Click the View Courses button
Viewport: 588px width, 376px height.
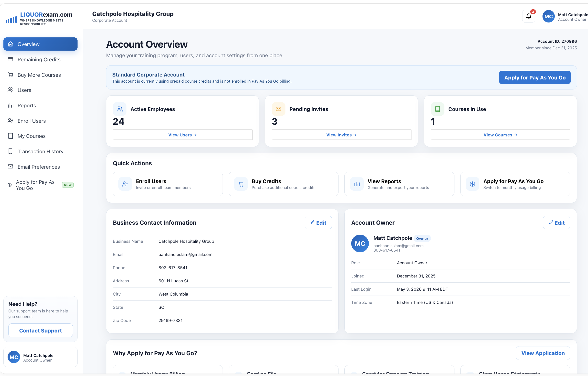(500, 135)
